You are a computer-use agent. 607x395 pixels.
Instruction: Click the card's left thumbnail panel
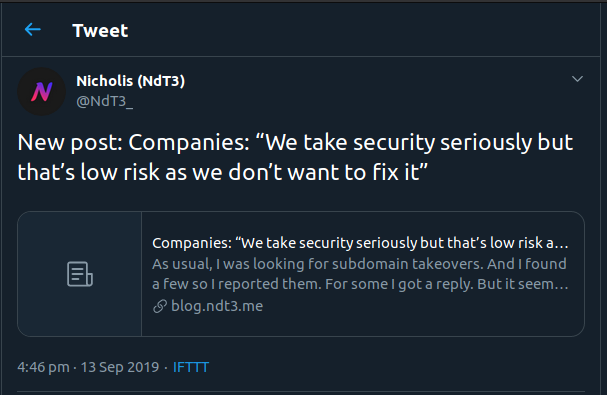(80, 274)
